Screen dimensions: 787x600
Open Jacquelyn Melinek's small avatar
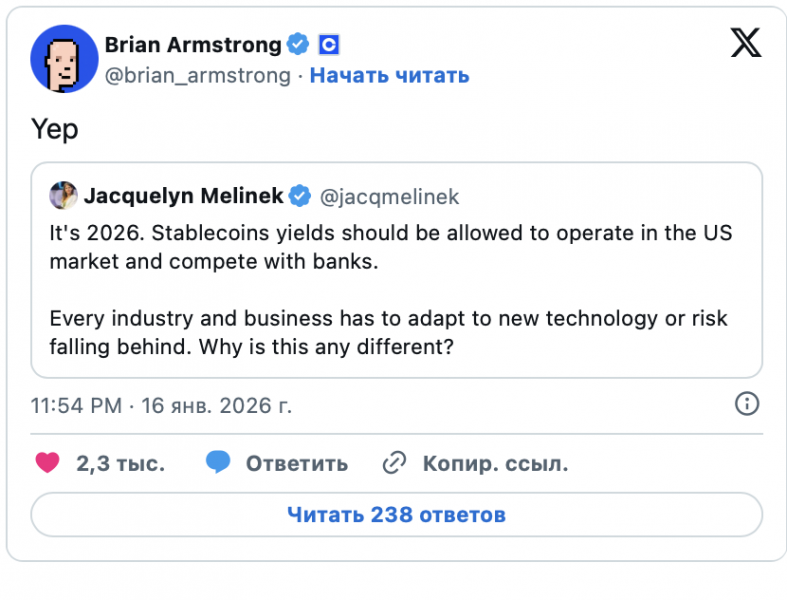[63, 195]
